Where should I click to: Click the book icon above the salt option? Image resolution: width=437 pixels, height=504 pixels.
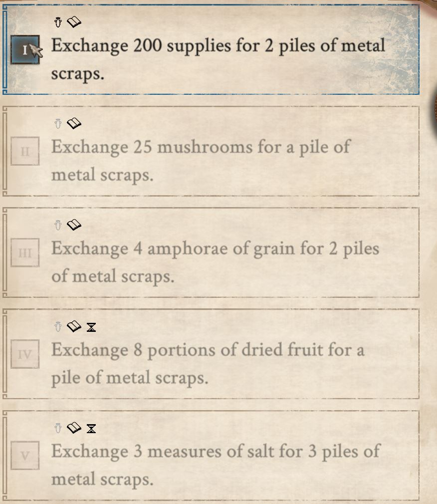coord(73,429)
